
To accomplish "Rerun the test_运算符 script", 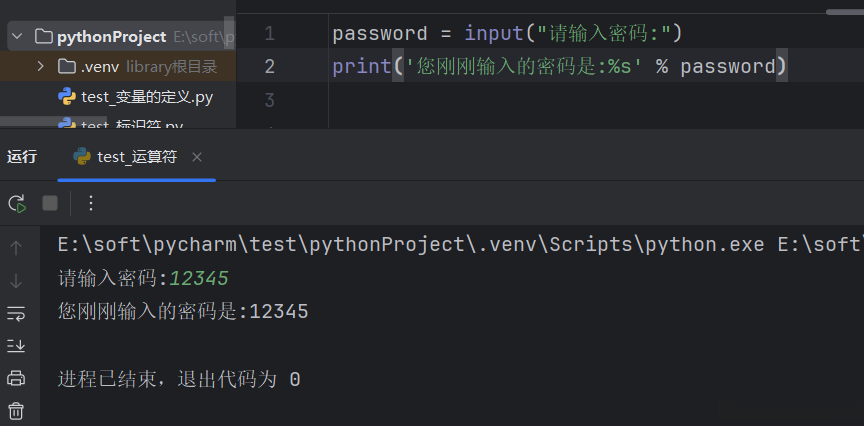I will pos(17,203).
